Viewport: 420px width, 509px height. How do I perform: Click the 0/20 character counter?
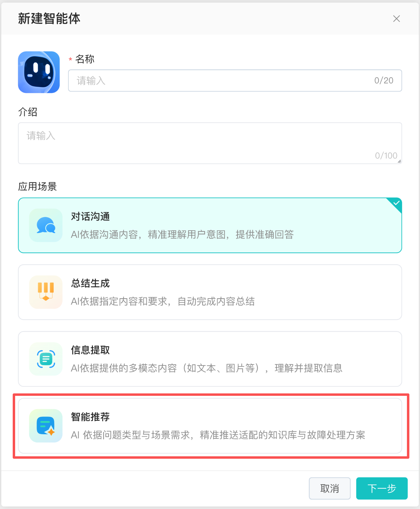384,80
